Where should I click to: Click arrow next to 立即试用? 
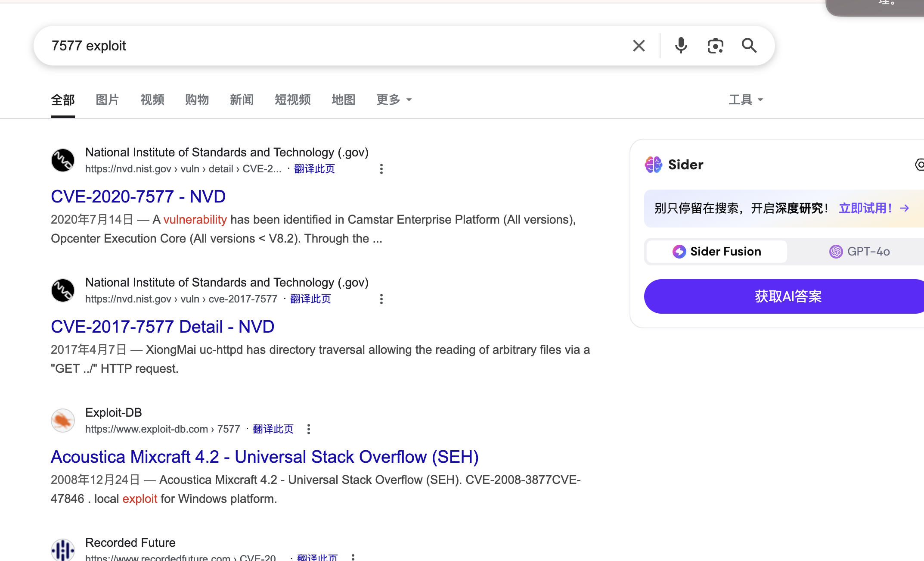904,209
